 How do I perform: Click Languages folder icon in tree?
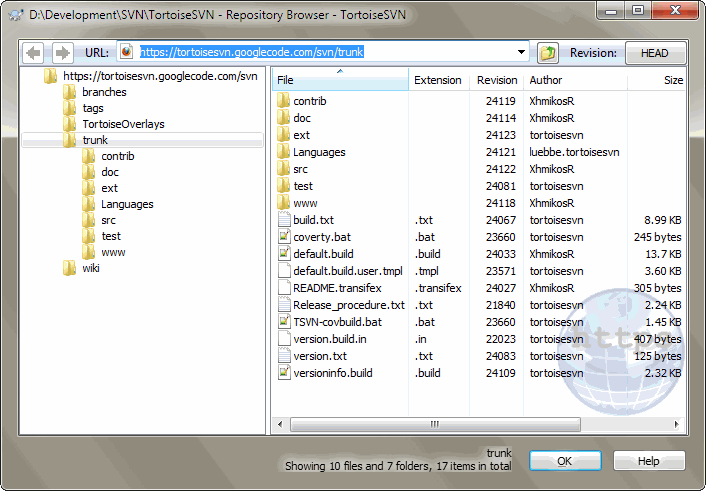pos(88,204)
